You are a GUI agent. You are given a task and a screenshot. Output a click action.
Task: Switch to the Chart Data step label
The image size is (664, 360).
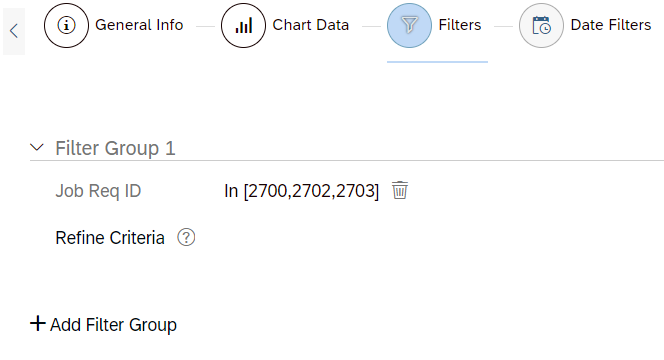[x=311, y=25]
